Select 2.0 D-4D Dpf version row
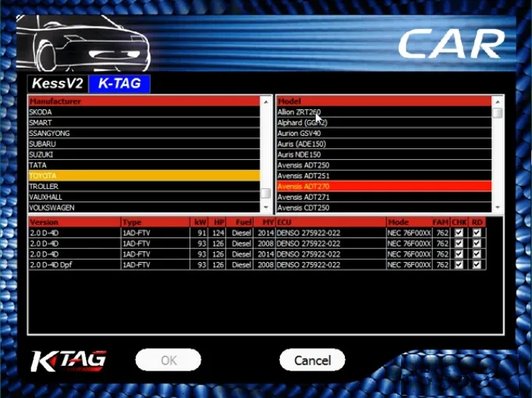This screenshot has width=532, height=398. click(257, 265)
